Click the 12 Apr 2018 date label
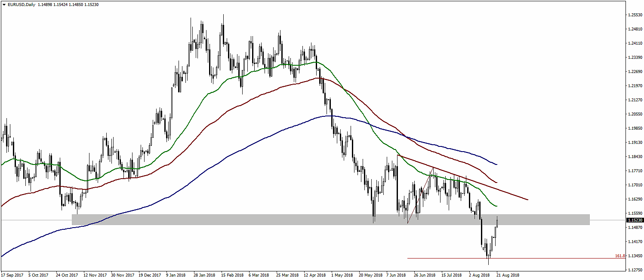 pos(314,275)
